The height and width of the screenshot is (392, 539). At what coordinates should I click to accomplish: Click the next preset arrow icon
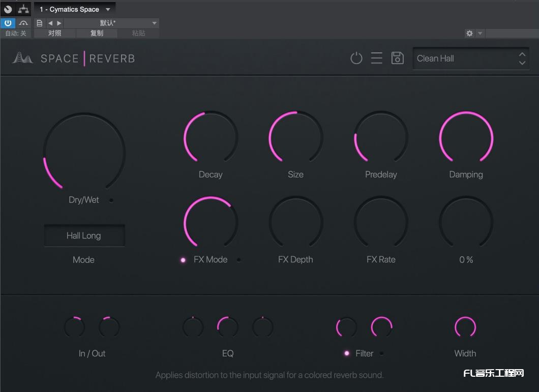pos(59,22)
